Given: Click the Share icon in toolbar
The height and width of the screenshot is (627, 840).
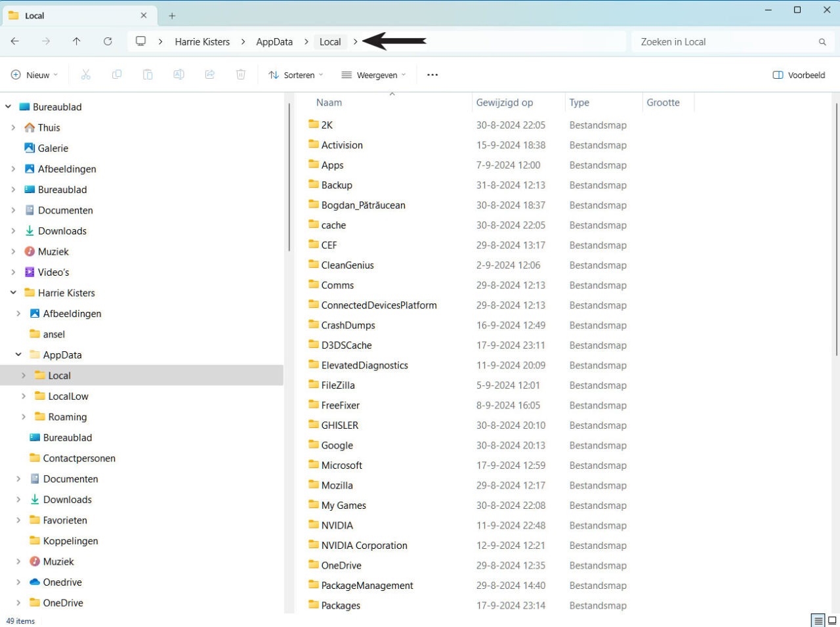Looking at the screenshot, I should tap(209, 74).
